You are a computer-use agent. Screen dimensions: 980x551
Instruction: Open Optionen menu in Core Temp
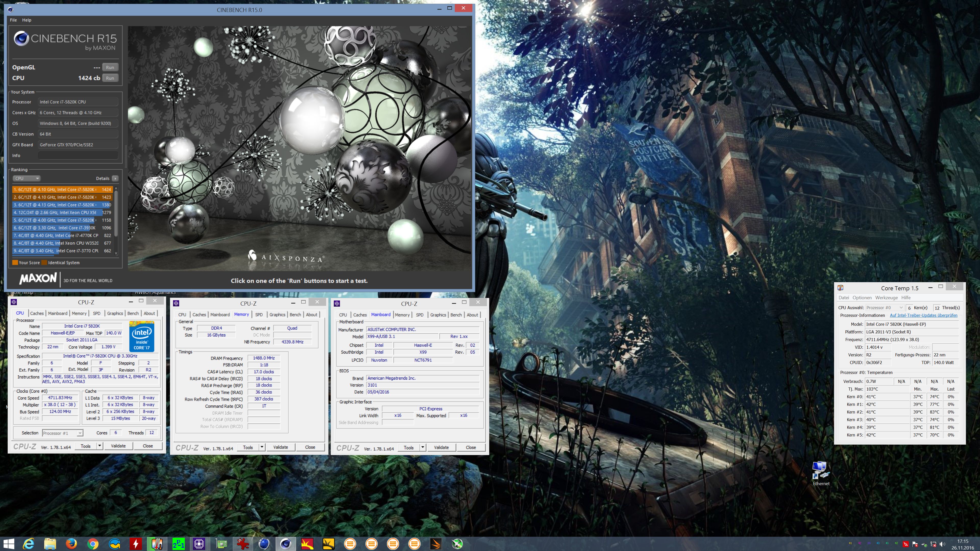tap(862, 298)
